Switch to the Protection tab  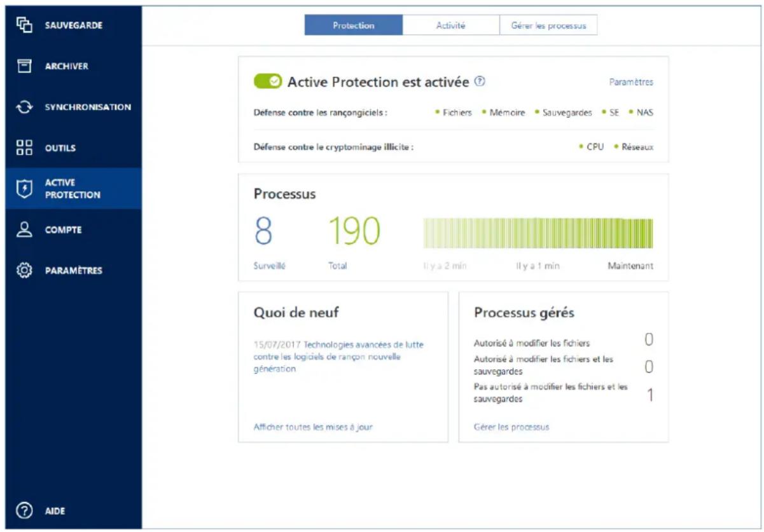pyautogui.click(x=354, y=25)
